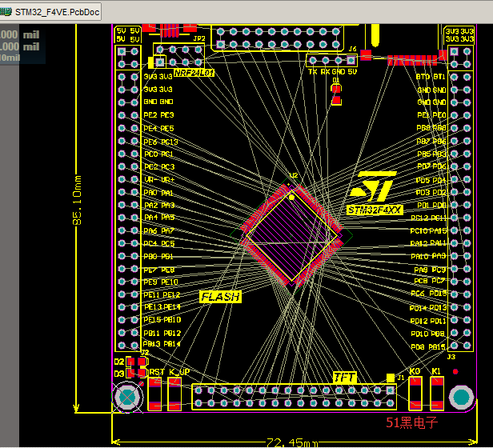Select the D1 LED component
This screenshot has height=448, width=493.
click(x=336, y=95)
